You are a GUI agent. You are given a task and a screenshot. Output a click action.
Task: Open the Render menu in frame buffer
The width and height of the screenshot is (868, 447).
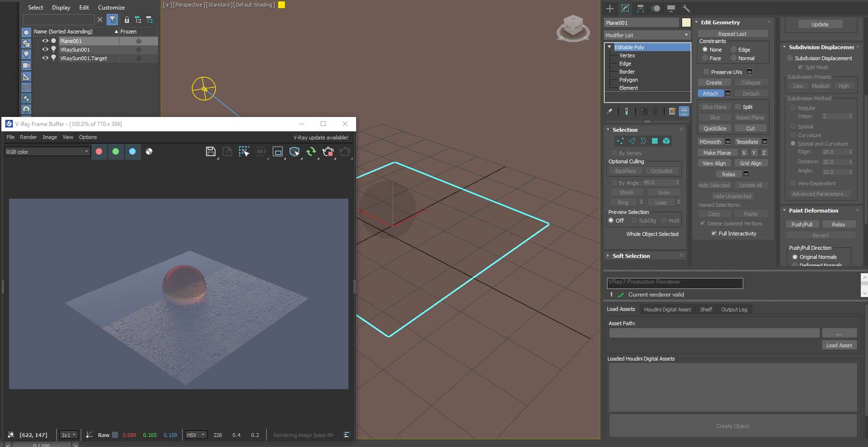pos(28,138)
